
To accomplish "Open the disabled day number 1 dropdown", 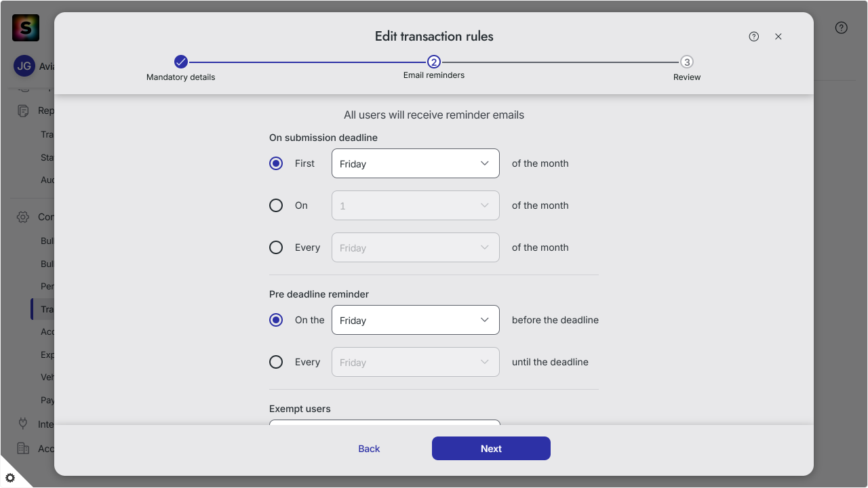I will pyautogui.click(x=416, y=205).
